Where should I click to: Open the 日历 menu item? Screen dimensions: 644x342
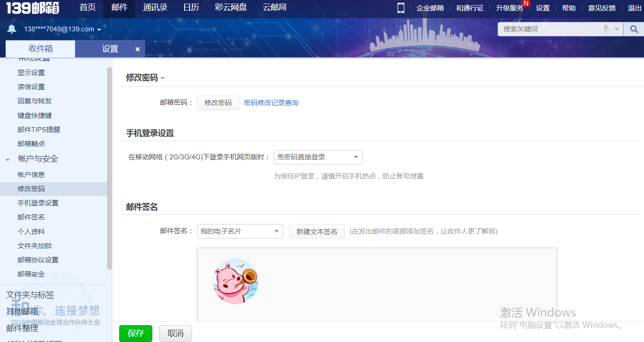point(191,8)
